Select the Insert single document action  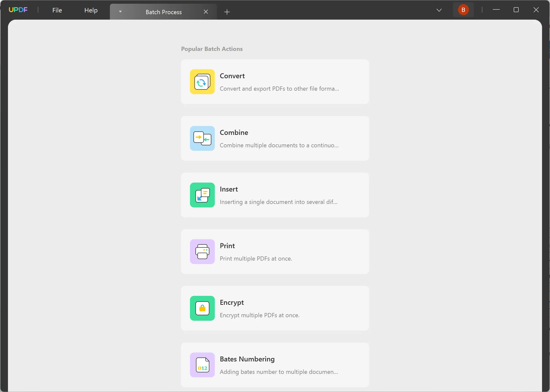point(275,195)
